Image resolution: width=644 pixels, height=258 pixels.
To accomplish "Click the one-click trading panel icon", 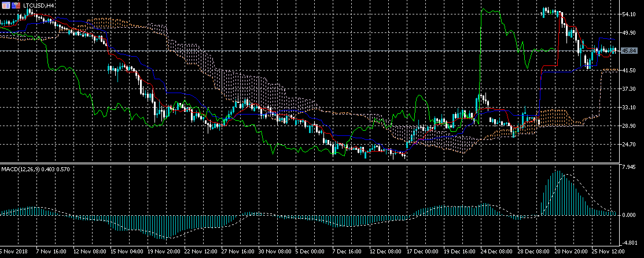I will [14, 5].
